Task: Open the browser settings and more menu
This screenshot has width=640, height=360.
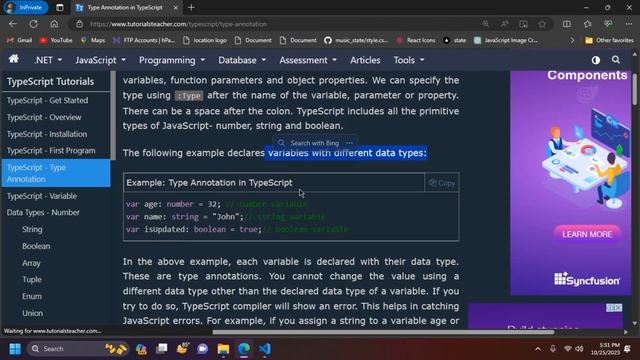Action: [629, 24]
